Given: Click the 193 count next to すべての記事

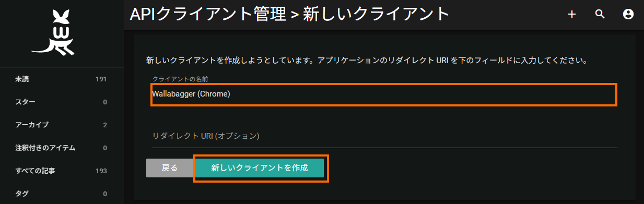Looking at the screenshot, I should tap(101, 171).
